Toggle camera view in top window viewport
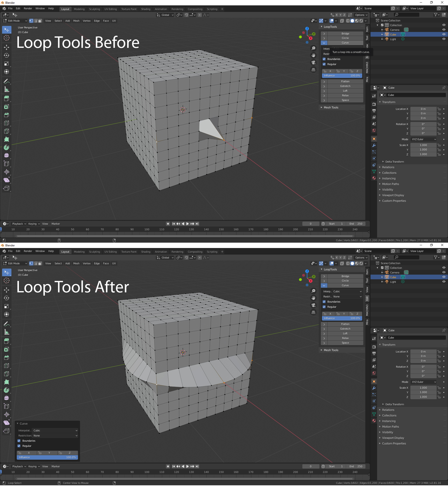The image size is (448, 486). (x=313, y=63)
